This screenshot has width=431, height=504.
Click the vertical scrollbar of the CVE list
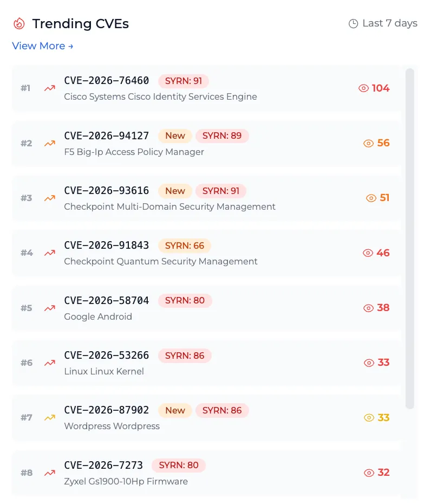[x=409, y=238]
